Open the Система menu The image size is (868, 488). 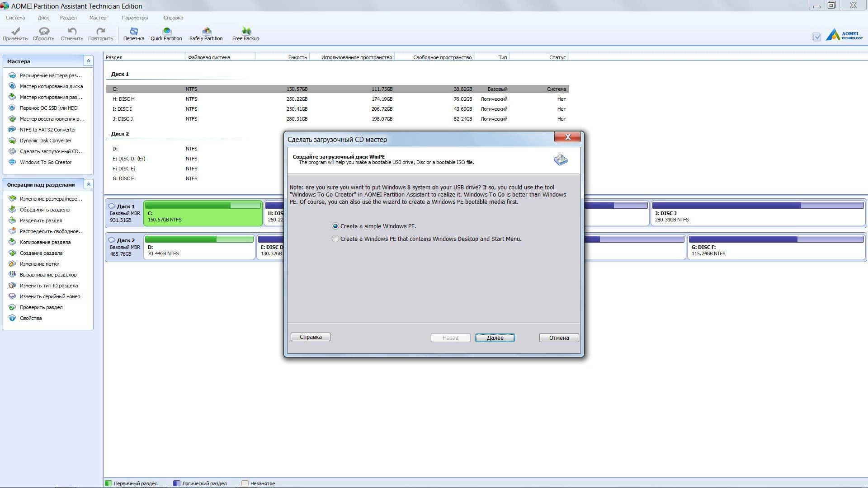(x=15, y=18)
